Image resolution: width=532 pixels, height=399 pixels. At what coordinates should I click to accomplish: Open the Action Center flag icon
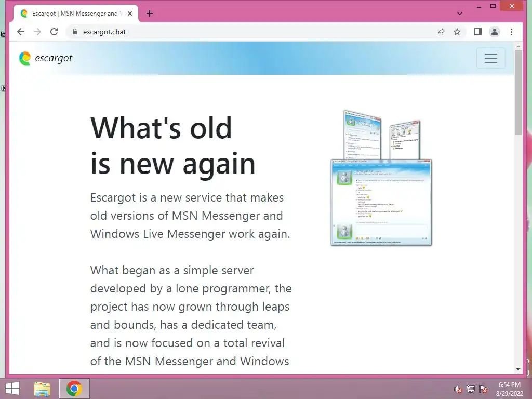coord(483,389)
